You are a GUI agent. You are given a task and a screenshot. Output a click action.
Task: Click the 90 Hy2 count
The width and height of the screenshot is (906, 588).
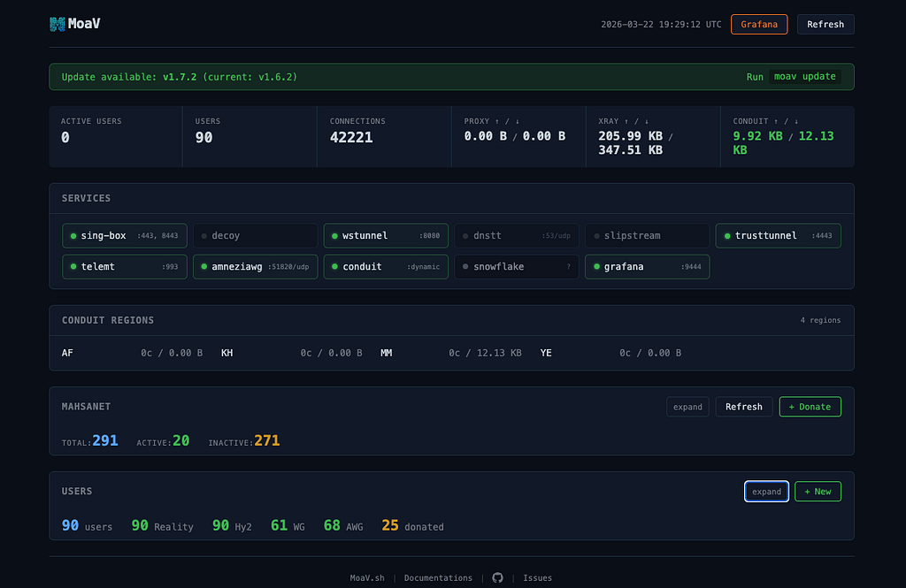232,525
